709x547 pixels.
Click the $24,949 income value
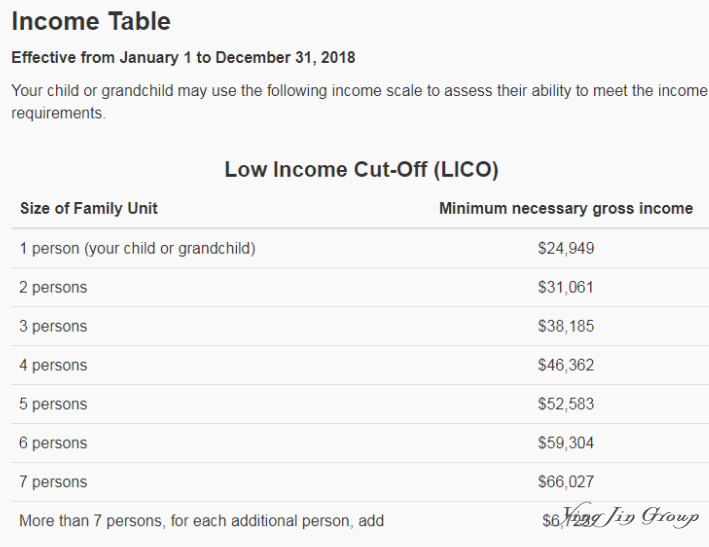[566, 249]
